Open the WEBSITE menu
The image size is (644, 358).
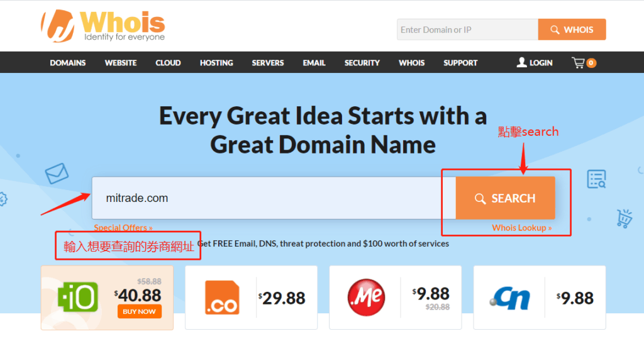[121, 63]
